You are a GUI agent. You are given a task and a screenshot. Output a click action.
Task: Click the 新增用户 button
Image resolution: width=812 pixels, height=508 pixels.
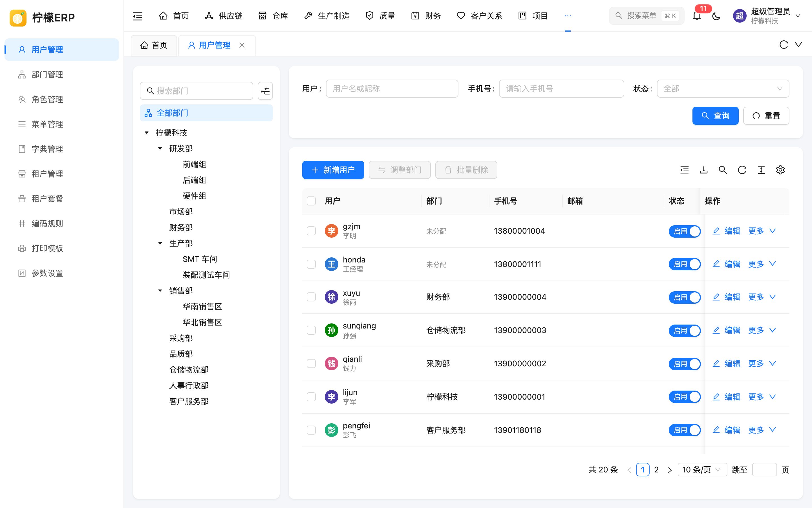333,170
